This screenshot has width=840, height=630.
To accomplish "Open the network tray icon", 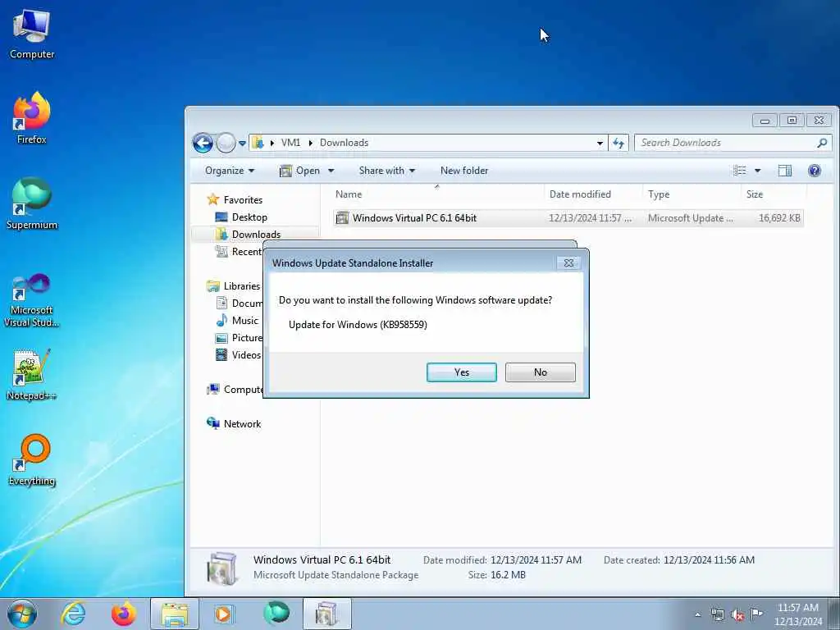I will coord(717,614).
